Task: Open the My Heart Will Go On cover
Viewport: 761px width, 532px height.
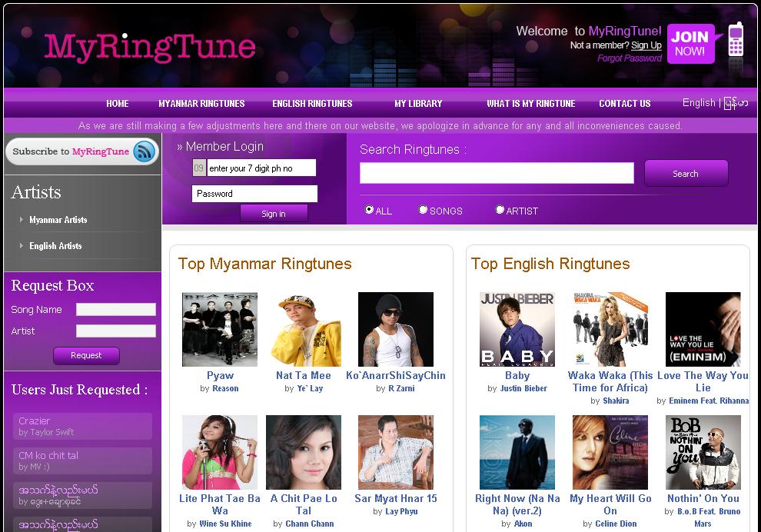Action: (610, 452)
